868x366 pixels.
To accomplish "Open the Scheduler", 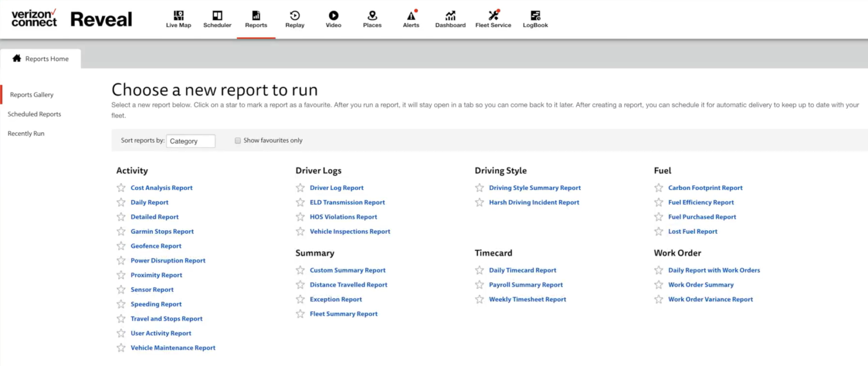I will pyautogui.click(x=217, y=18).
